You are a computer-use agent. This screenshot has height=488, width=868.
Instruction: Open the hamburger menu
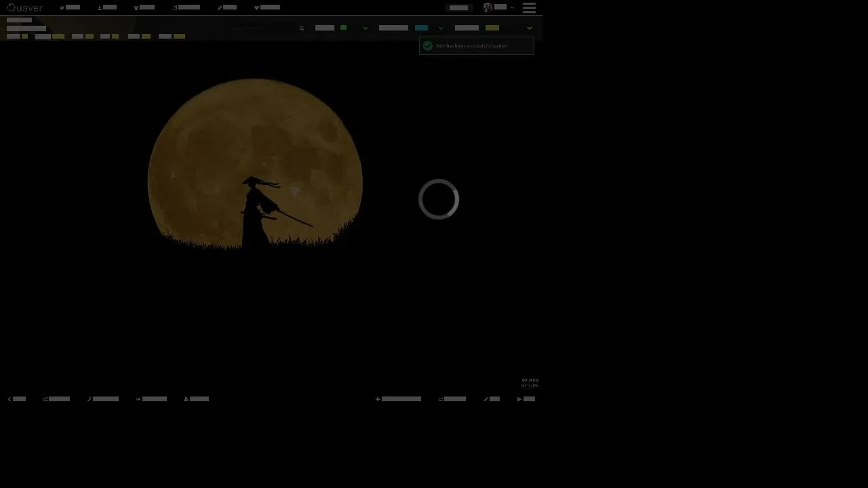529,7
